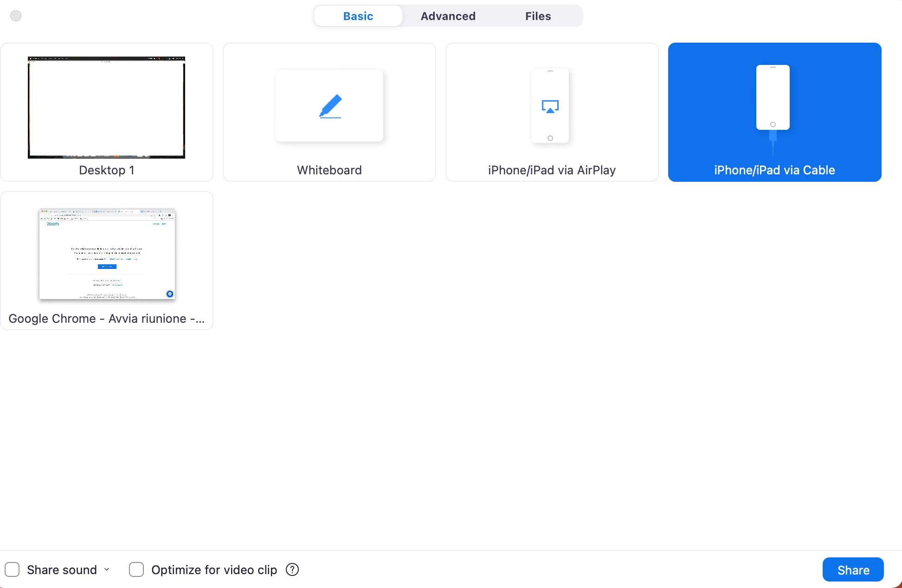Image resolution: width=902 pixels, height=588 pixels.
Task: Click the Desktop 1 label text
Action: tap(107, 170)
